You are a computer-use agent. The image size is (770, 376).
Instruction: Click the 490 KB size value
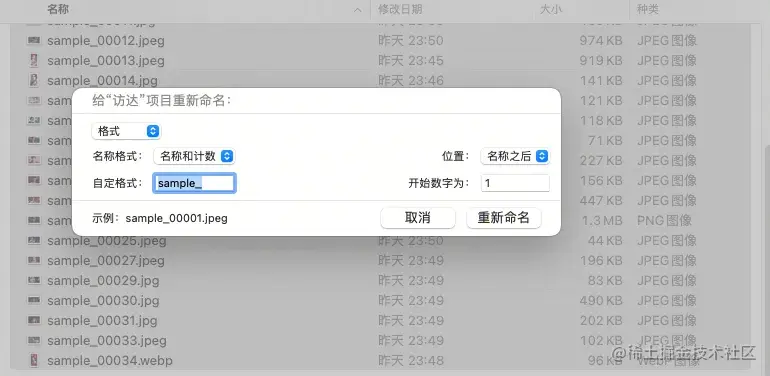click(601, 300)
